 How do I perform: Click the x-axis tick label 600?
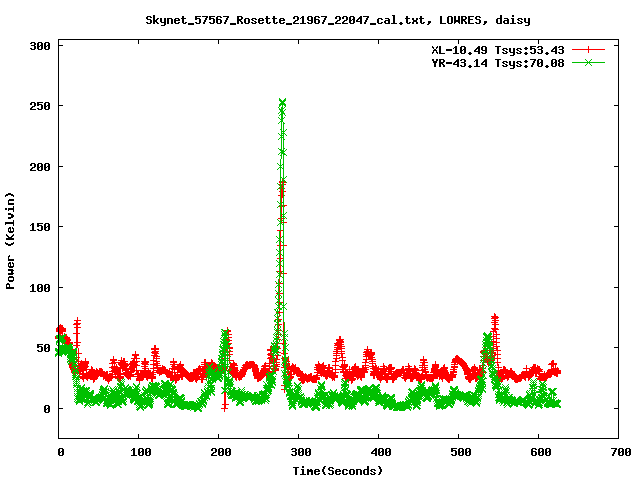point(541,452)
